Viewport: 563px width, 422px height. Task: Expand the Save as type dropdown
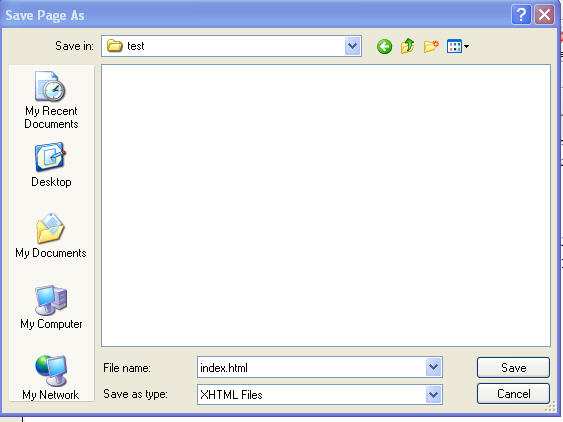(x=433, y=395)
